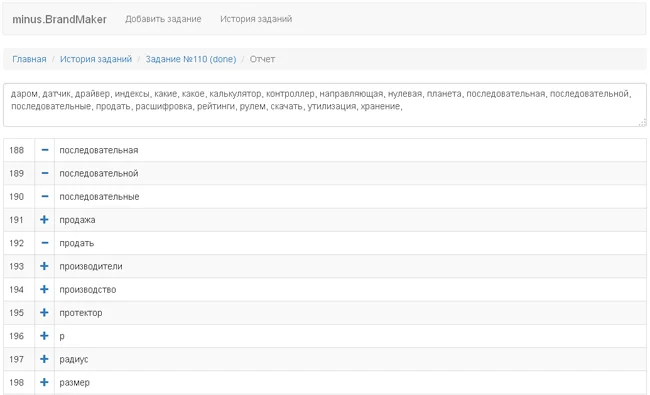650x395 pixels.
Task: Click the letter р in row 196
Action: [x=62, y=336]
